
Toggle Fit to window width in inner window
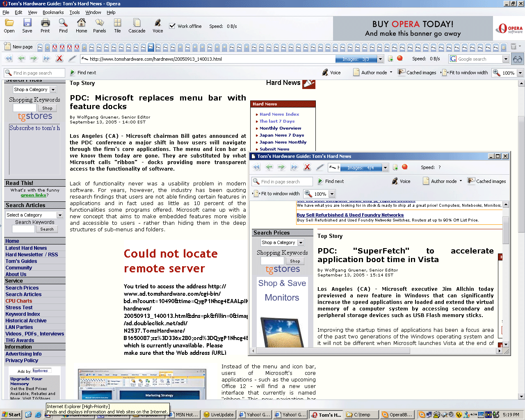(x=276, y=194)
